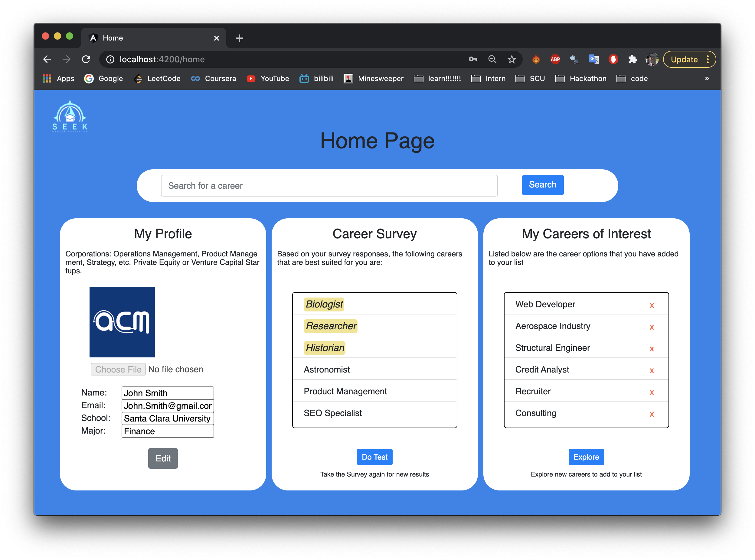Open the zoom magnifier icon in address bar
Screen dimensions: 755x560
click(x=492, y=59)
